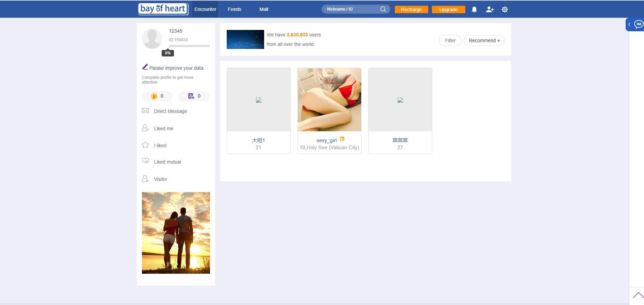Open the IM chat bubble icon

638,24
